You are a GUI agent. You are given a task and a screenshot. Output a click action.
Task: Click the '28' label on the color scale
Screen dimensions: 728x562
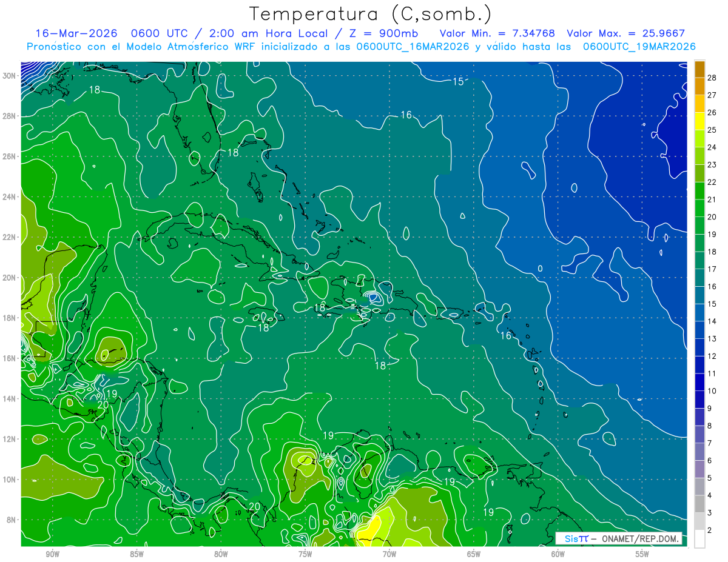click(x=712, y=78)
